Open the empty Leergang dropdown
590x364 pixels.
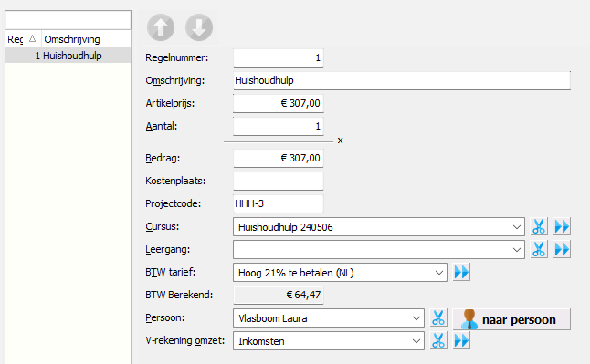coord(378,249)
